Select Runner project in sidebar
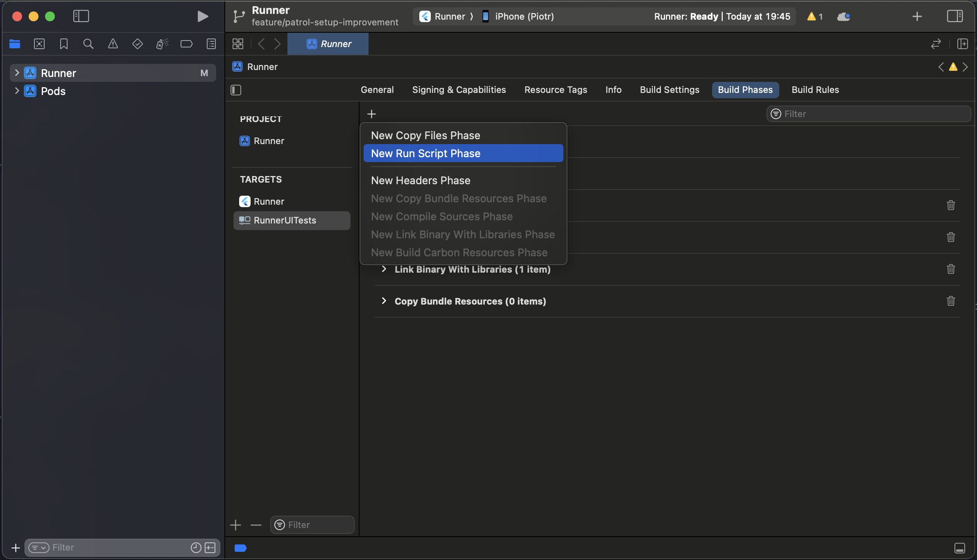Viewport: 977px width, 560px height. tap(58, 72)
